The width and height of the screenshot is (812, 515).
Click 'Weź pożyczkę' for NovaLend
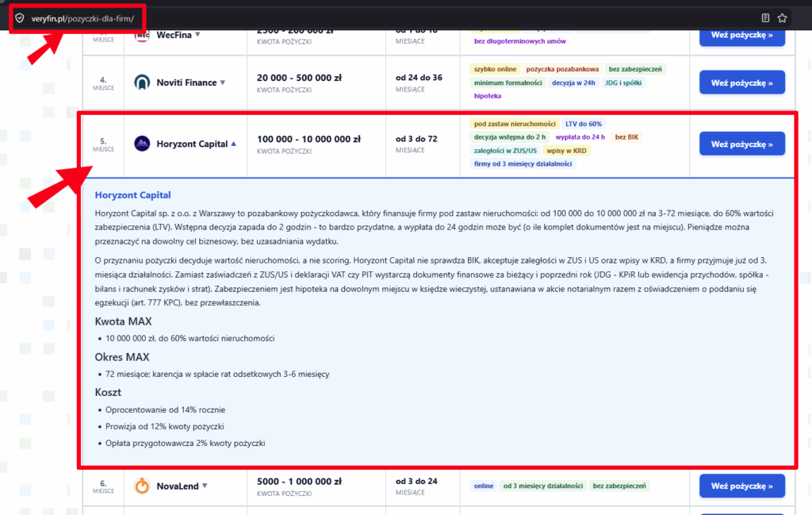click(741, 486)
